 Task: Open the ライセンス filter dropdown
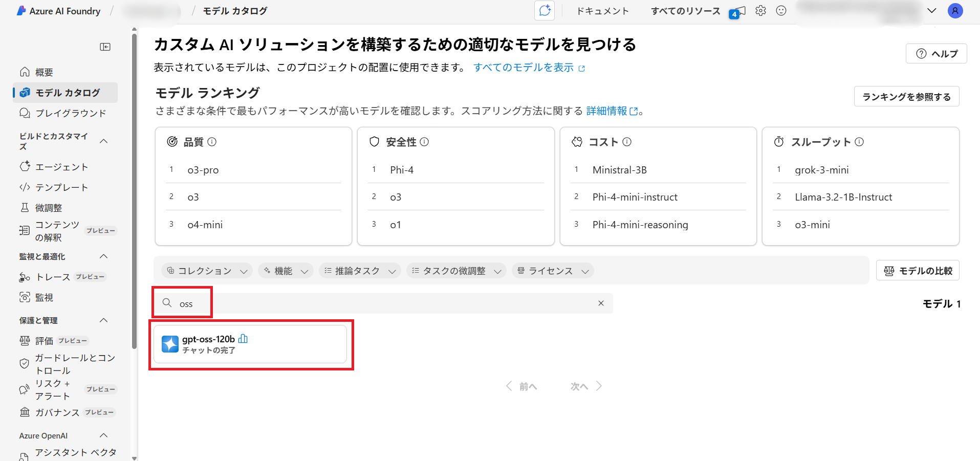553,271
